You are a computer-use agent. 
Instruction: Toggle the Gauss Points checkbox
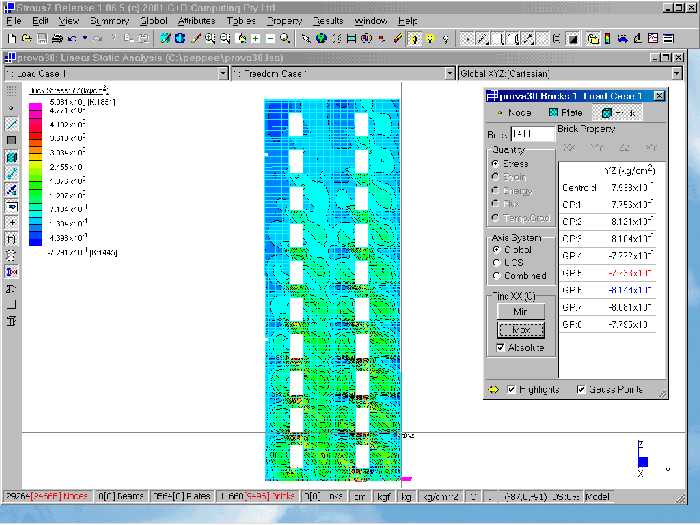point(582,389)
